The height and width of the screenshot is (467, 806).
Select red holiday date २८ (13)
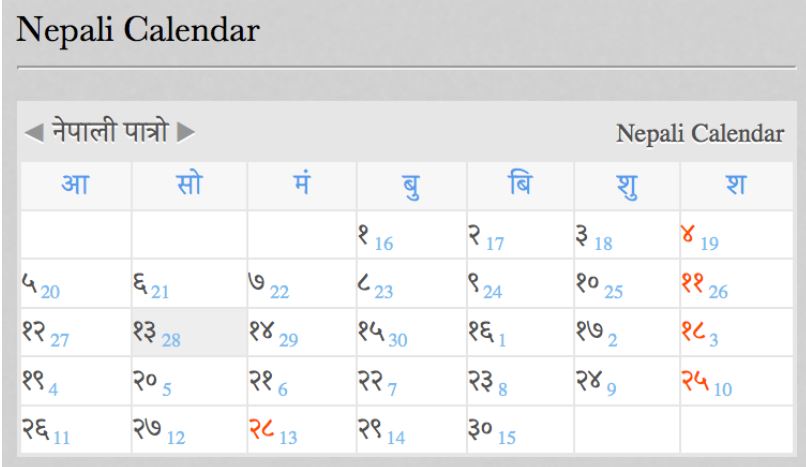pyautogui.click(x=301, y=430)
